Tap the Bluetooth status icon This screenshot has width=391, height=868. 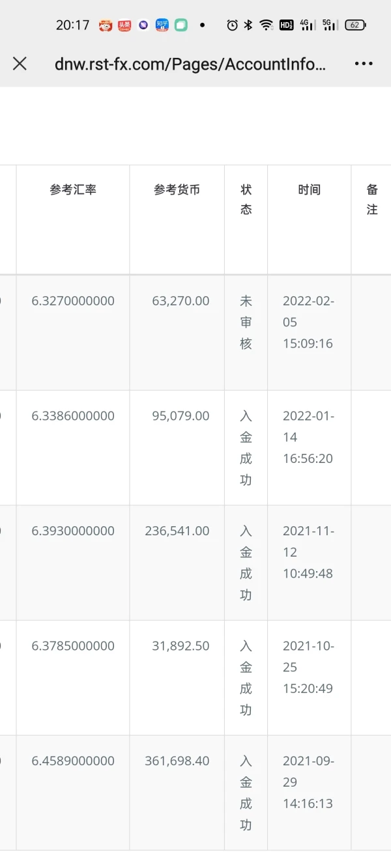coord(248,25)
